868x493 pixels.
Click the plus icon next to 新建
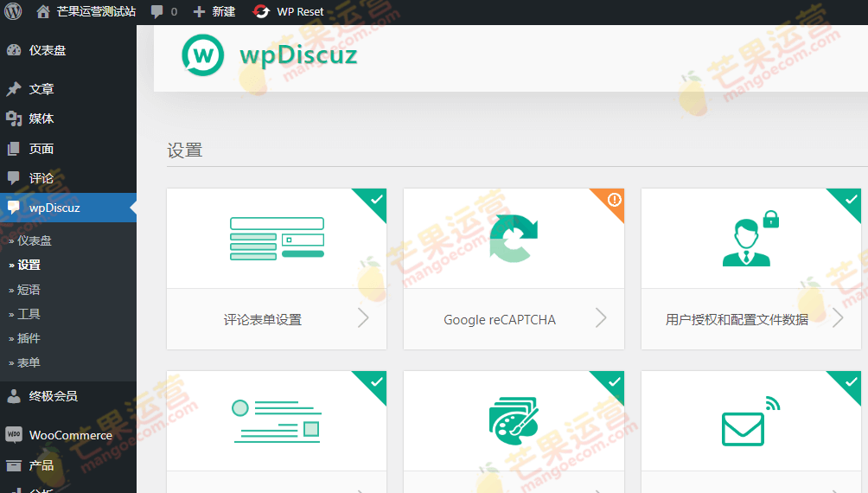point(200,11)
